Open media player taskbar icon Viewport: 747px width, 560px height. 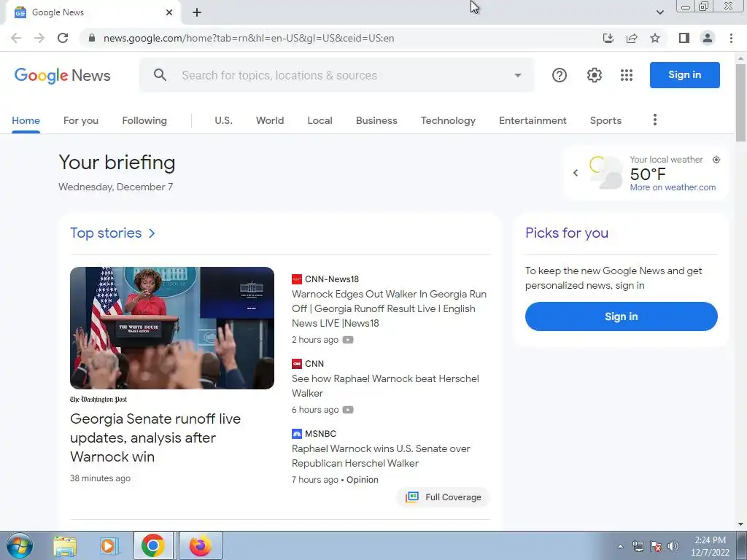point(109,545)
